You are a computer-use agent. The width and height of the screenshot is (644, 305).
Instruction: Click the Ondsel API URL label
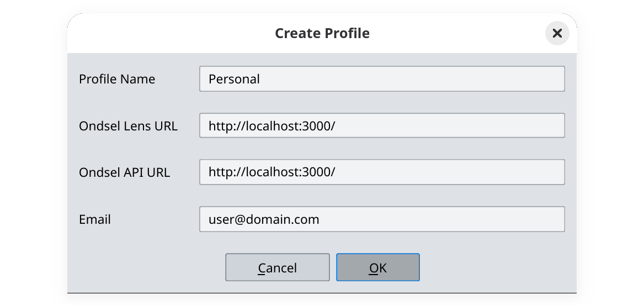124,172
